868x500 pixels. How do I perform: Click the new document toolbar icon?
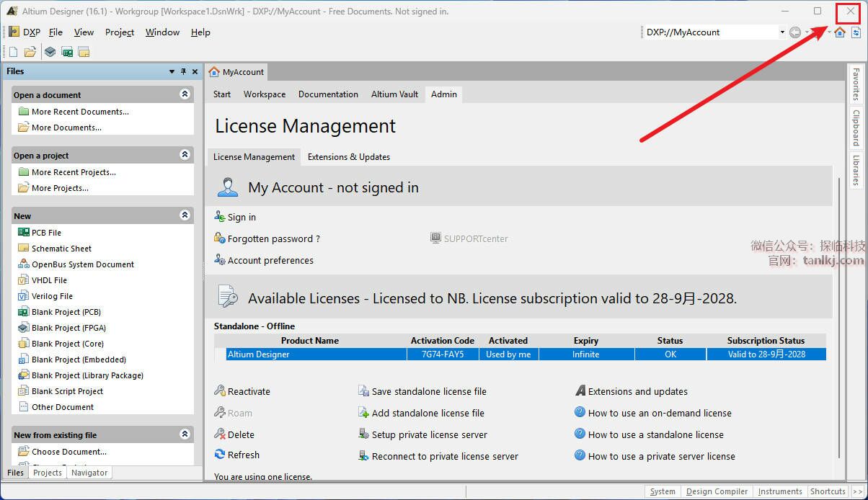point(13,52)
